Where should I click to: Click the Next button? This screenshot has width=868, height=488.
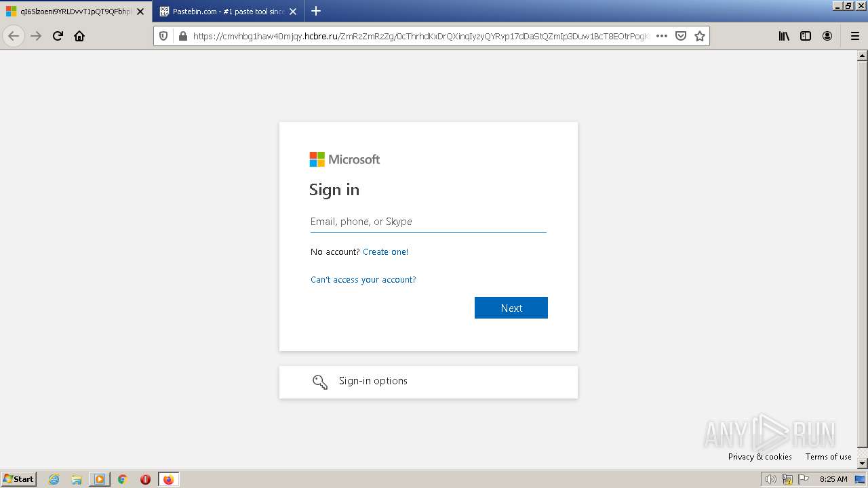tap(511, 308)
